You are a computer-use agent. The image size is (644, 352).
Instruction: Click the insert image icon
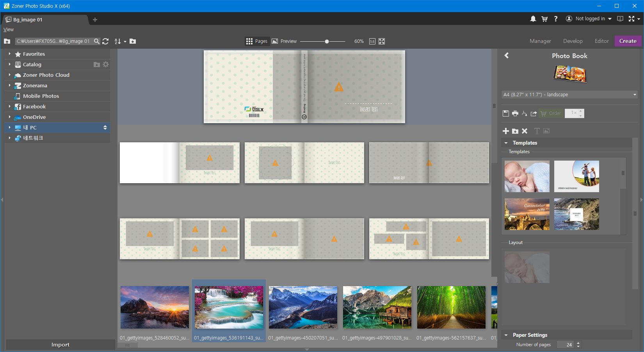(x=546, y=131)
